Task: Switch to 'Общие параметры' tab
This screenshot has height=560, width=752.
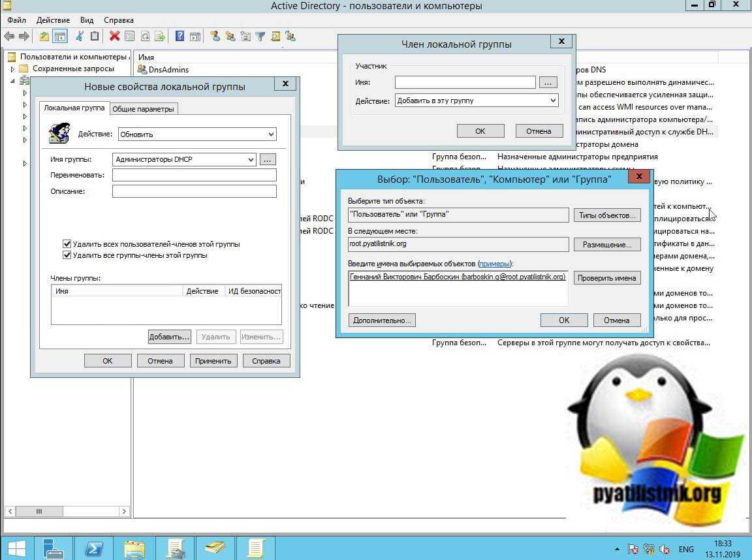Action: (x=143, y=109)
